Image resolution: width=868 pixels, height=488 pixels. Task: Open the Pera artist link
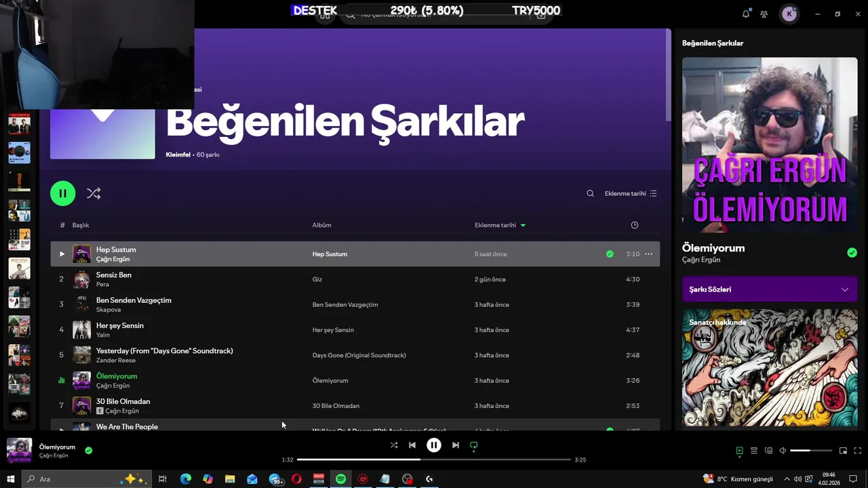pos(102,285)
